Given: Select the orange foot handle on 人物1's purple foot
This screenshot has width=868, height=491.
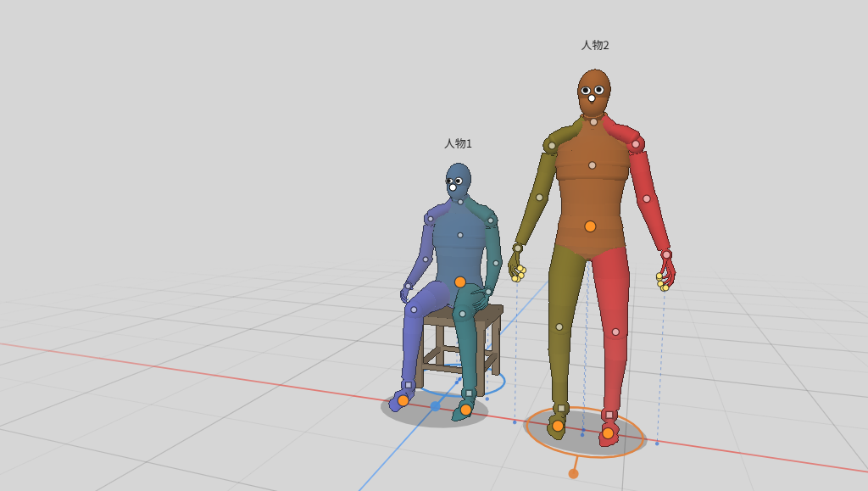Looking at the screenshot, I should point(403,400).
